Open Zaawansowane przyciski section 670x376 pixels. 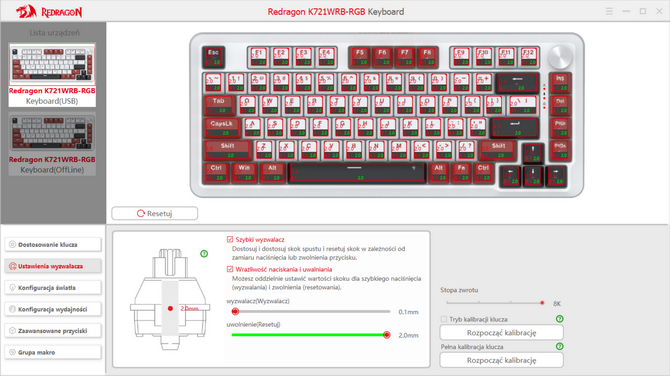pos(53,331)
